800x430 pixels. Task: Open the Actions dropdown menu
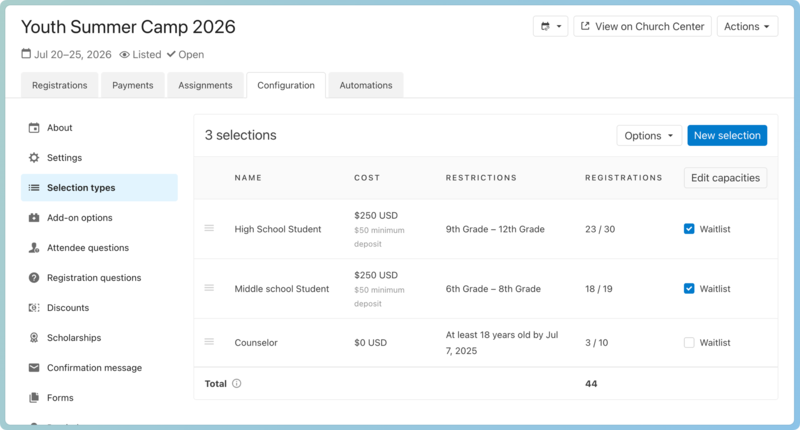click(x=747, y=27)
